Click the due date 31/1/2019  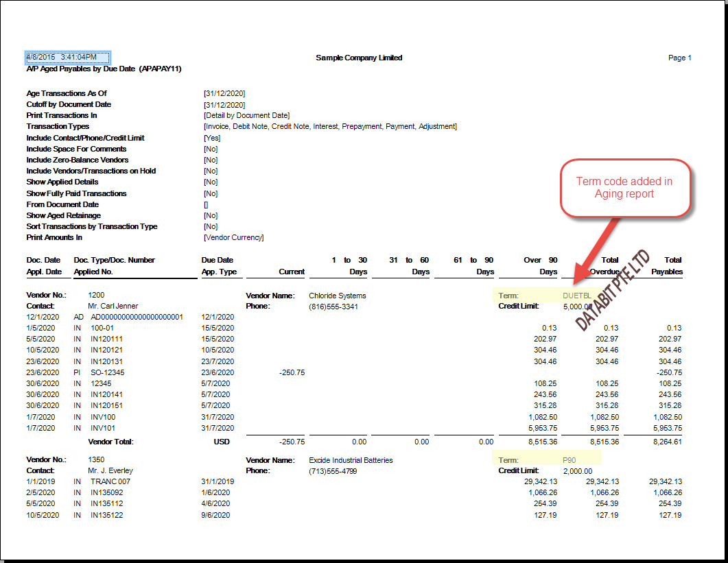tap(218, 482)
